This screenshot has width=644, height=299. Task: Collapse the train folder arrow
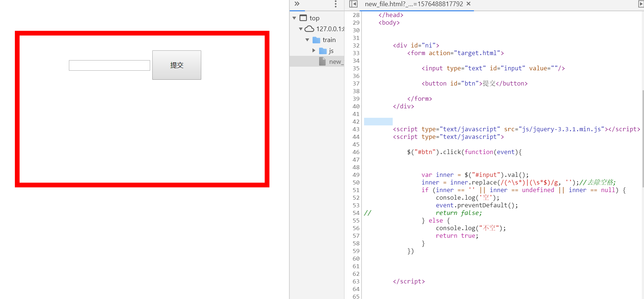pos(307,40)
